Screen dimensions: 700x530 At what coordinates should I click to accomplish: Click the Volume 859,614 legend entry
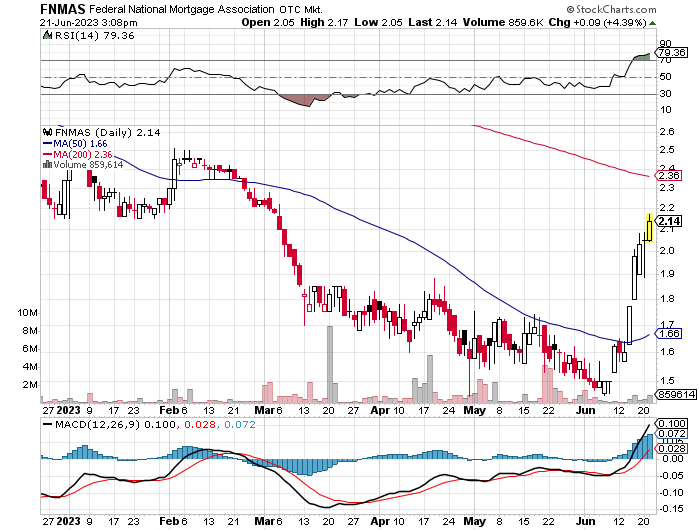pyautogui.click(x=83, y=165)
